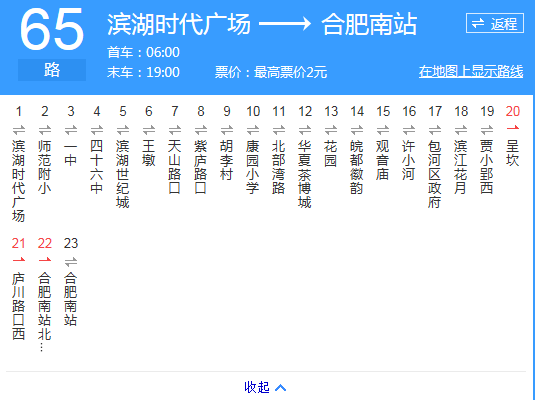This screenshot has height=400, width=540.
Task: Select stop 20 呈坎
Action: click(513, 153)
